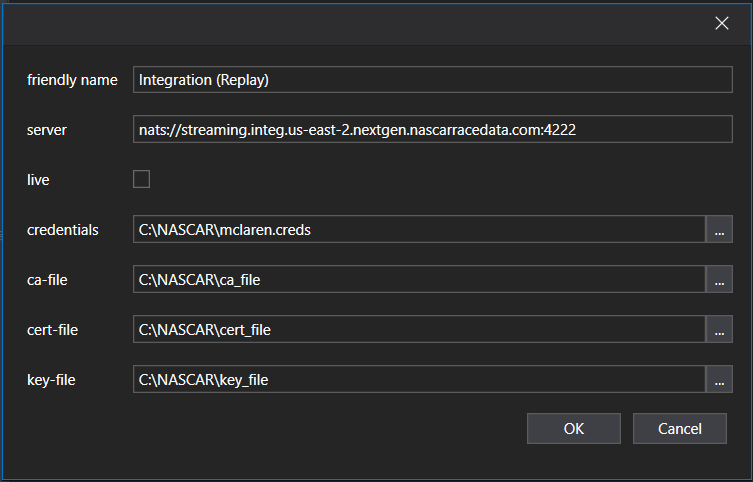Enable the live checkbox
This screenshot has height=482, width=753.
[142, 179]
